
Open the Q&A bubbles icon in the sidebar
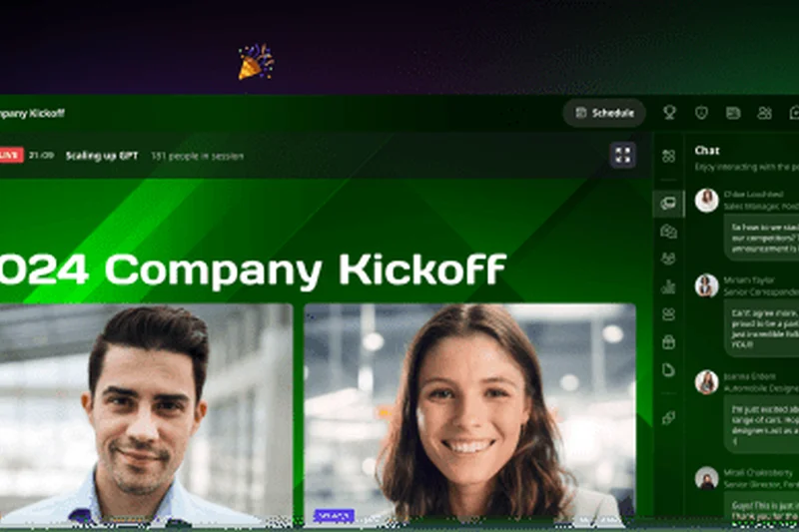[668, 232]
